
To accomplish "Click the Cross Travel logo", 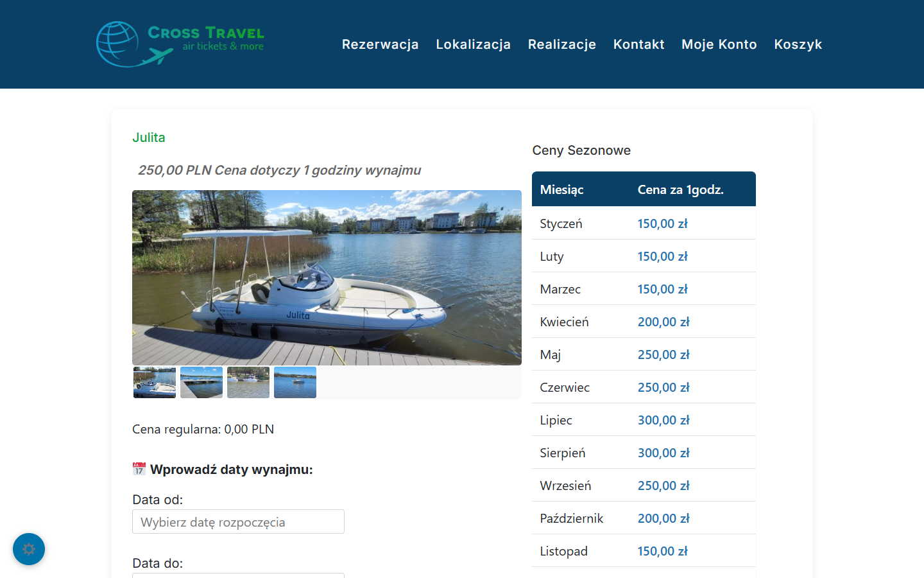I will tap(180, 44).
